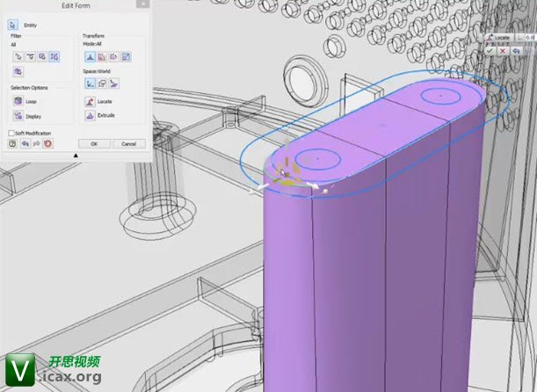Select the World space axis icon

click(x=90, y=83)
